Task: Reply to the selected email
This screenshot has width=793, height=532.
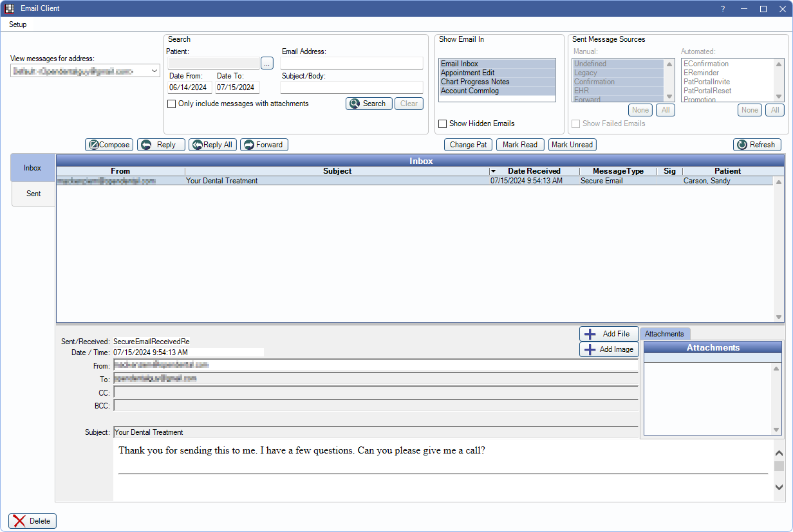Action: [x=161, y=145]
